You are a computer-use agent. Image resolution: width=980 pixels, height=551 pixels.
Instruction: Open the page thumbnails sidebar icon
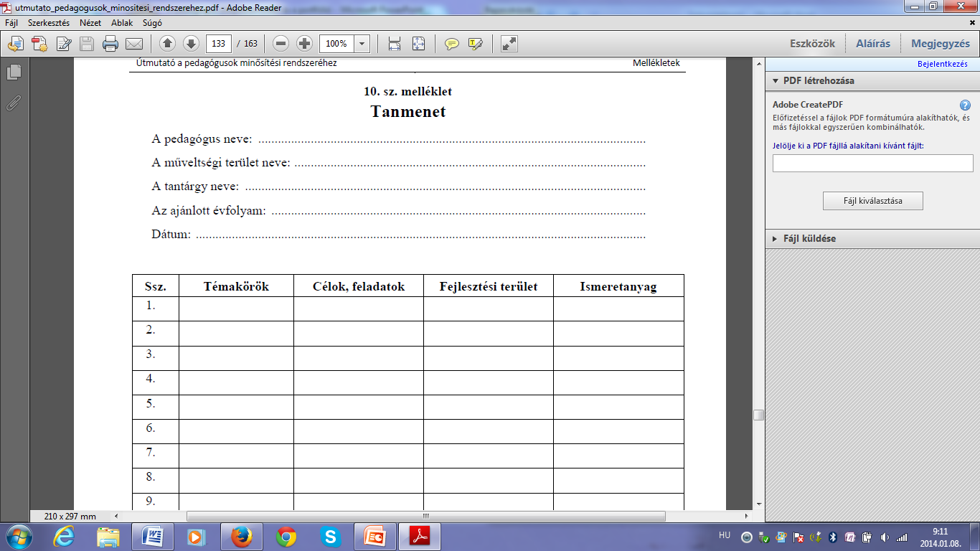point(14,72)
